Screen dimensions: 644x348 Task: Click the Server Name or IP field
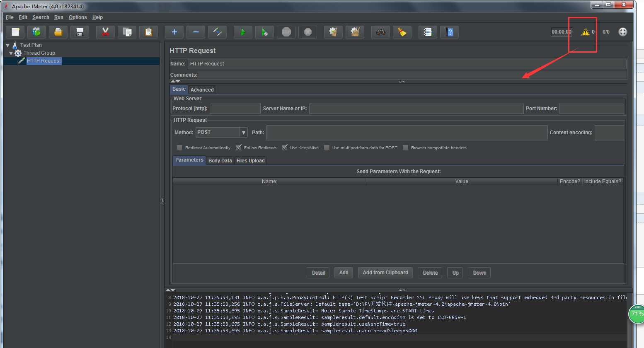[x=416, y=109]
